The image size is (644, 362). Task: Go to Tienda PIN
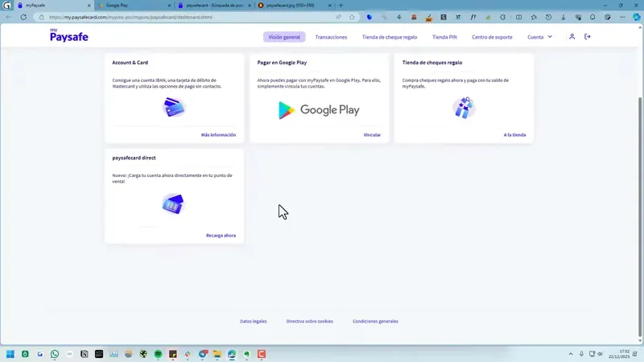444,37
